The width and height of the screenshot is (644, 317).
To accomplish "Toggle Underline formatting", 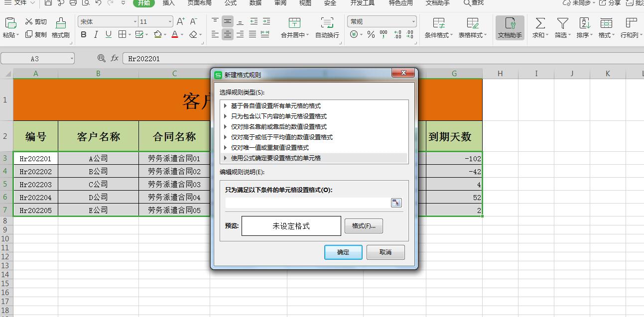I will point(108,34).
